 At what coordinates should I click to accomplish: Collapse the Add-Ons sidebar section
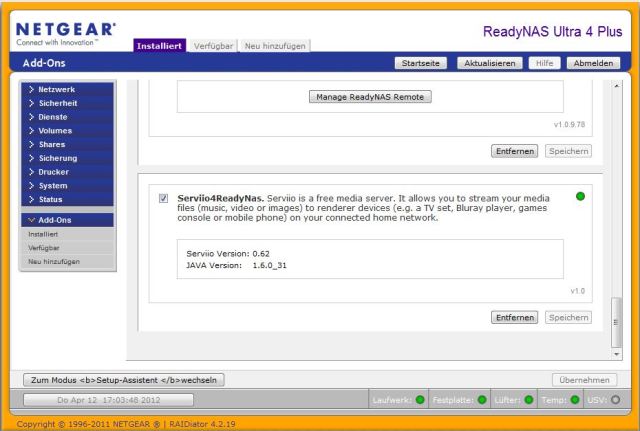(x=67, y=220)
